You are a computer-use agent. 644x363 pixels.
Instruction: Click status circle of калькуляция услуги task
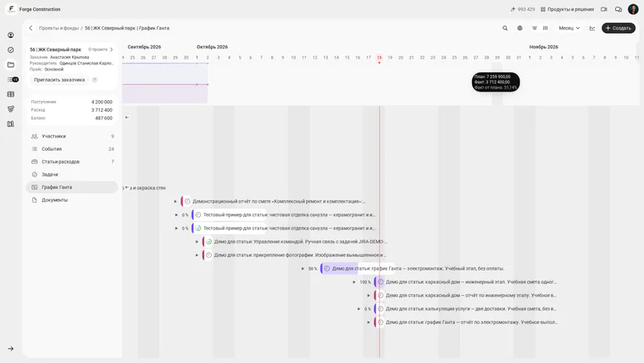[x=380, y=309]
